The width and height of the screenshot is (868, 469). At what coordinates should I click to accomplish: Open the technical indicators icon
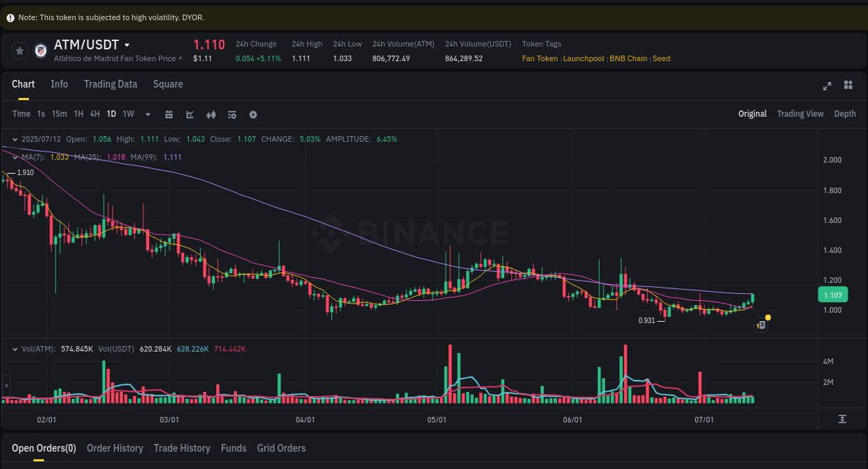(232, 114)
